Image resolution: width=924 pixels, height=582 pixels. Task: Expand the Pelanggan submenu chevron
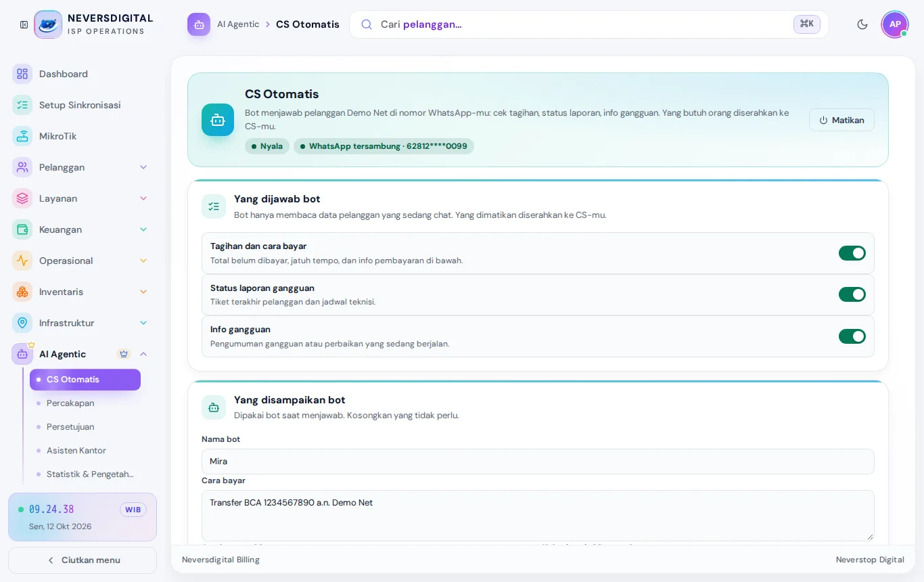(143, 167)
